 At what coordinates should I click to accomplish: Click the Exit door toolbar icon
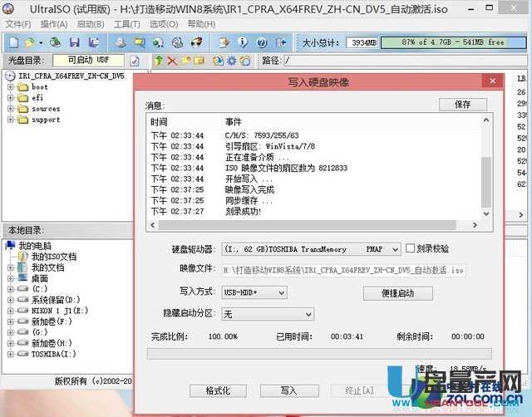[x=281, y=42]
